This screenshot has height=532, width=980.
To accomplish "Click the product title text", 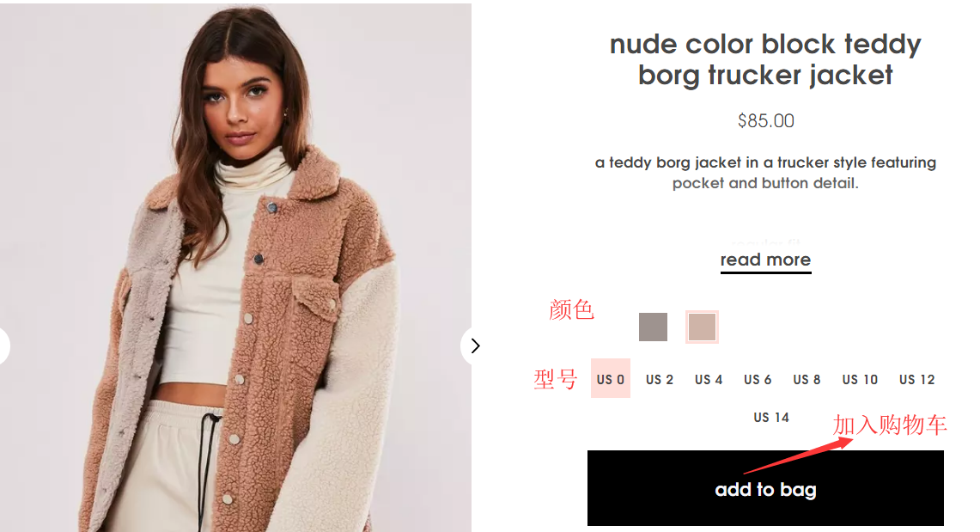I will point(765,59).
